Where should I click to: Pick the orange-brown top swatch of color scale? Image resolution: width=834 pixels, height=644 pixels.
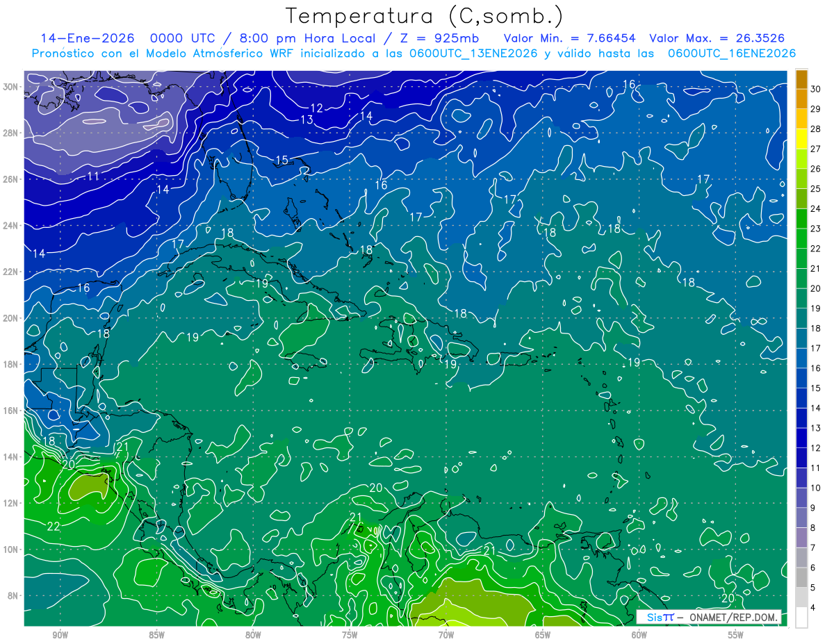(801, 79)
